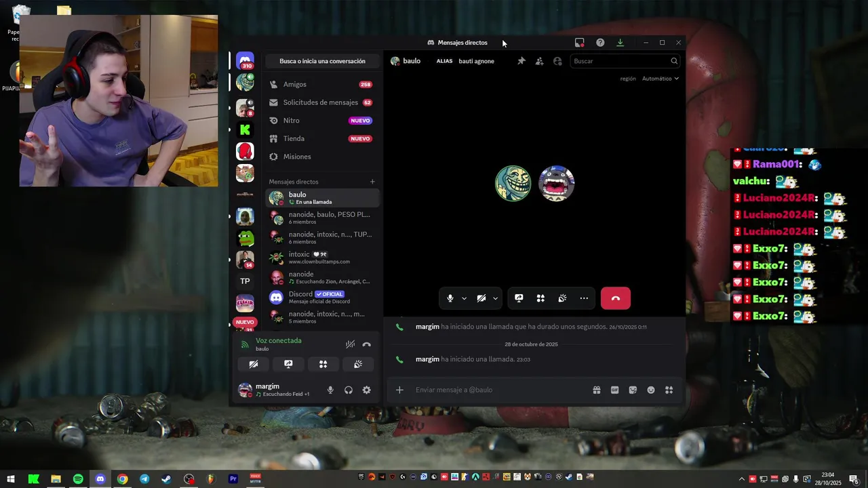Deafen audio with headphones icon
Viewport: 868px width, 488px height.
(349, 390)
